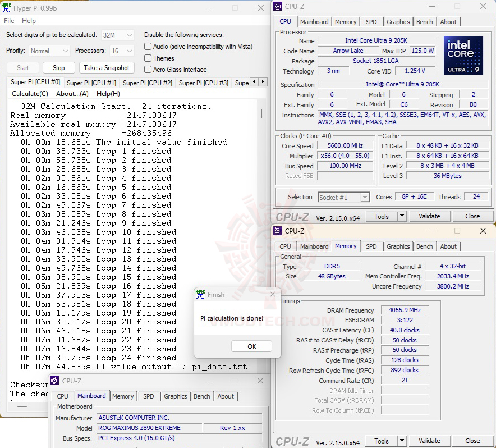Click the CPU-Z icon in the Memory window title bar
The width and height of the screenshot is (496, 448).
pos(277,231)
